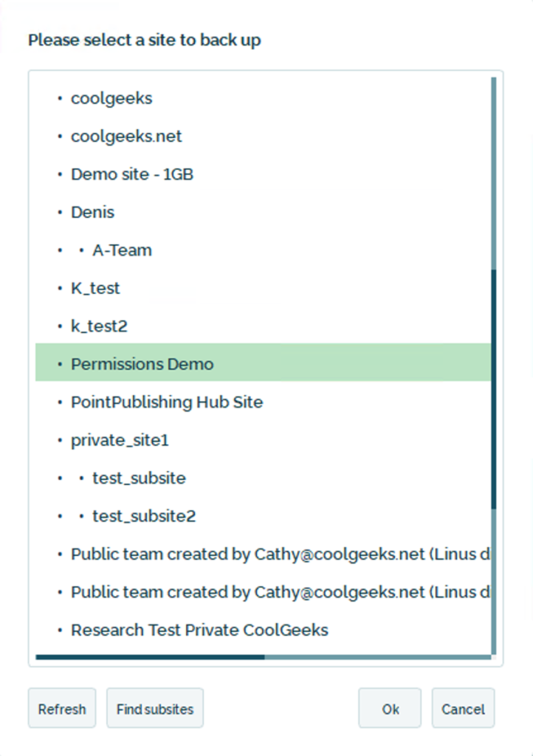Dismiss the dialog with Cancel
Image resolution: width=533 pixels, height=756 pixels.
tap(463, 709)
